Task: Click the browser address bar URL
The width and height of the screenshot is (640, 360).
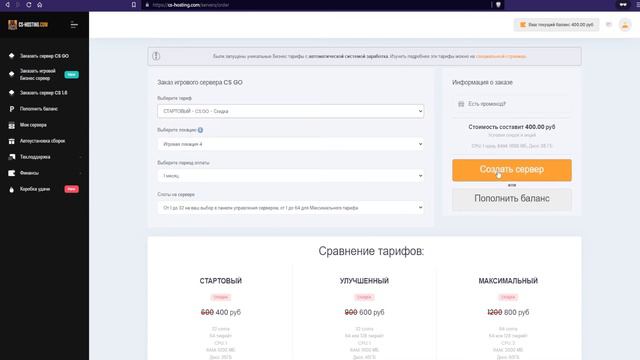Action: (x=191, y=5)
